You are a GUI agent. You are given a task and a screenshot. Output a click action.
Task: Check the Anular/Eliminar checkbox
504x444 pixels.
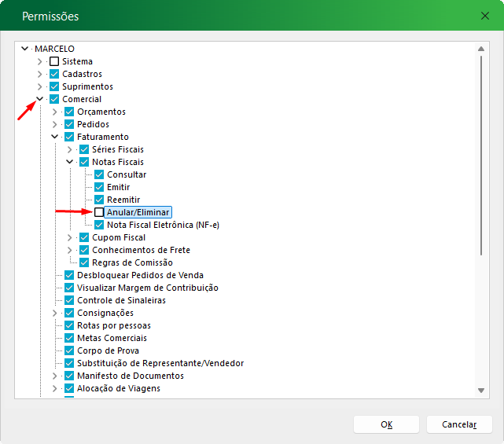(99, 212)
